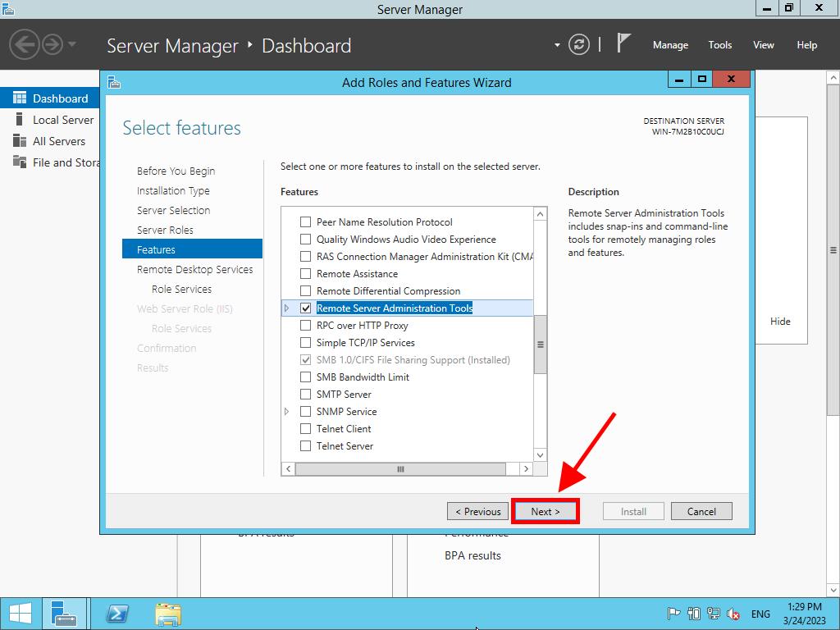Check RPC over HTTP Proxy
This screenshot has width=840, height=630.
(305, 325)
